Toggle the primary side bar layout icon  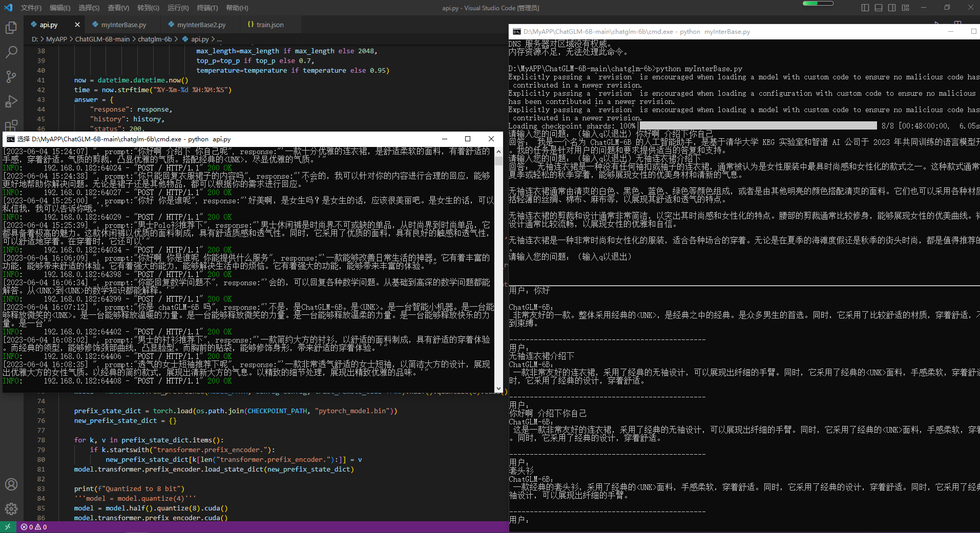tap(865, 8)
